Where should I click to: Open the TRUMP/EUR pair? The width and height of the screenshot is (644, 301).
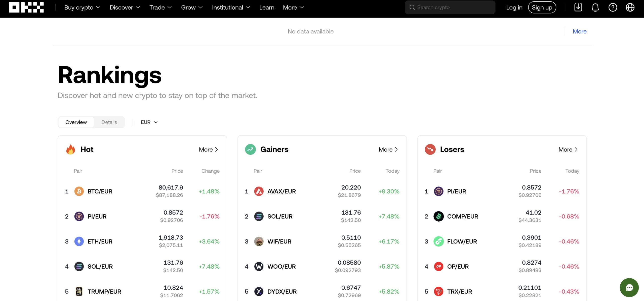pos(104,291)
